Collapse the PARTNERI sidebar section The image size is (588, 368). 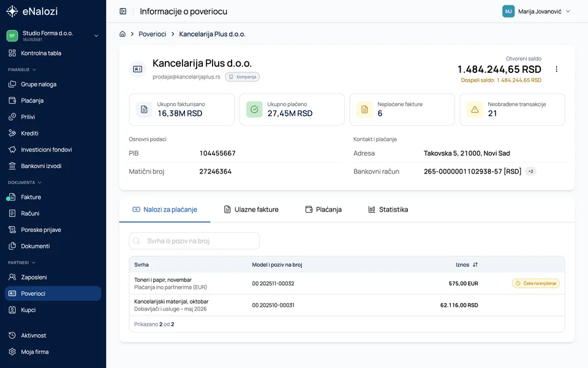coord(21,263)
